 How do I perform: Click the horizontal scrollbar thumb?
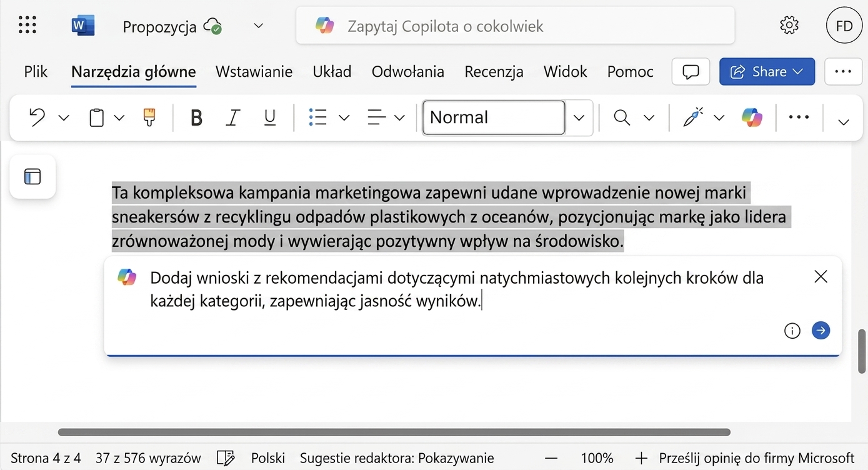click(x=394, y=432)
